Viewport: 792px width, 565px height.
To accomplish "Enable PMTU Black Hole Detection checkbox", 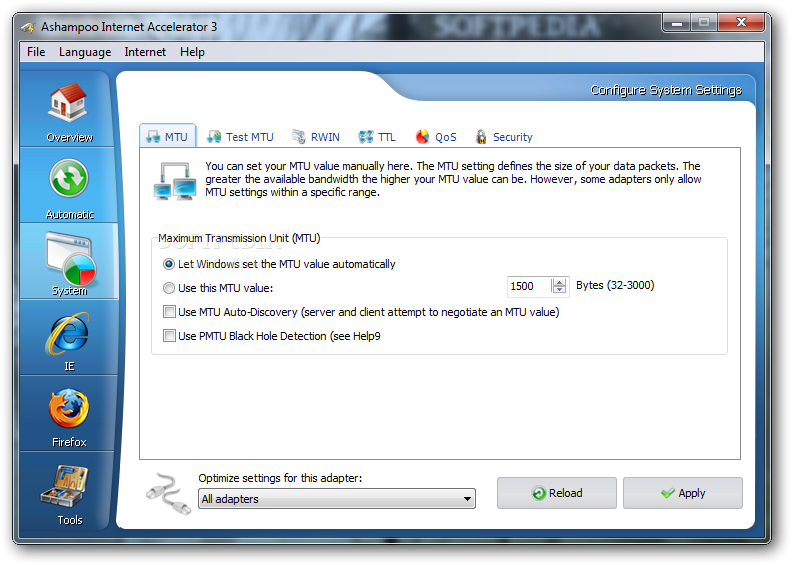I will 169,335.
